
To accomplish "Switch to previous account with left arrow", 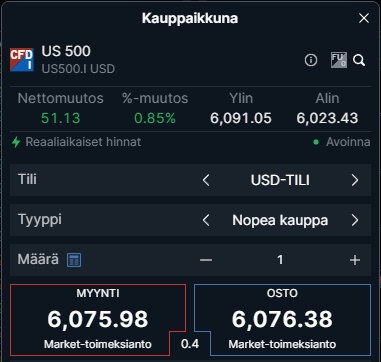I will [206, 180].
